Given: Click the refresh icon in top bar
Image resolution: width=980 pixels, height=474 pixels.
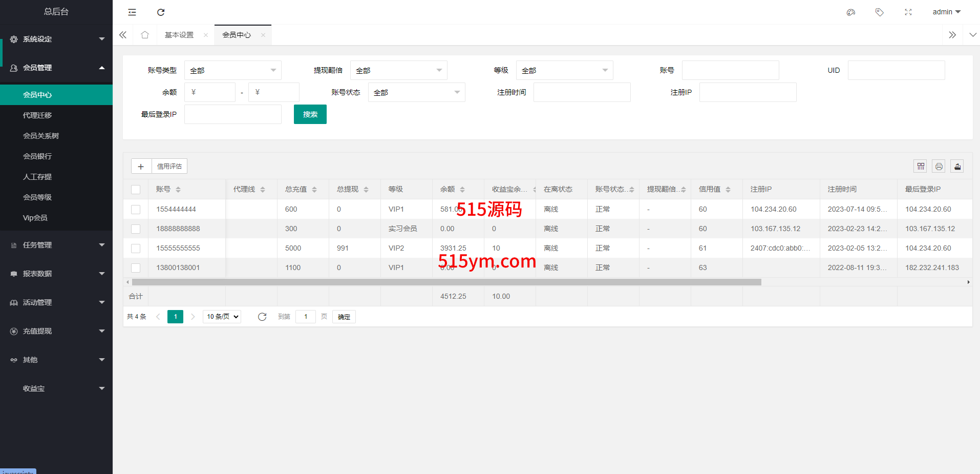Looking at the screenshot, I should (x=161, y=12).
